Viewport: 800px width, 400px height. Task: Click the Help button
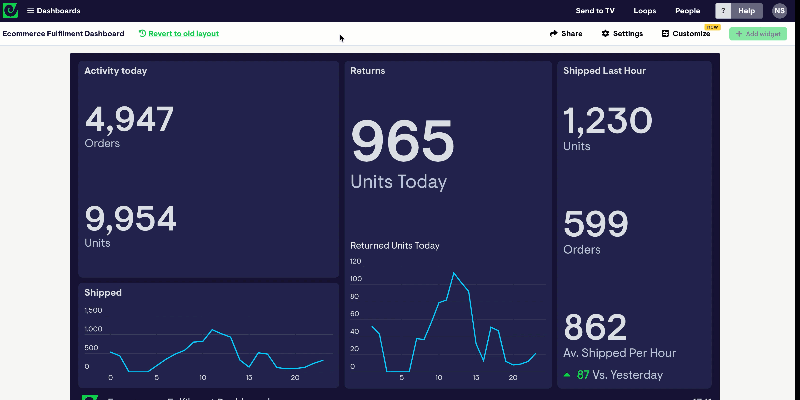[746, 11]
